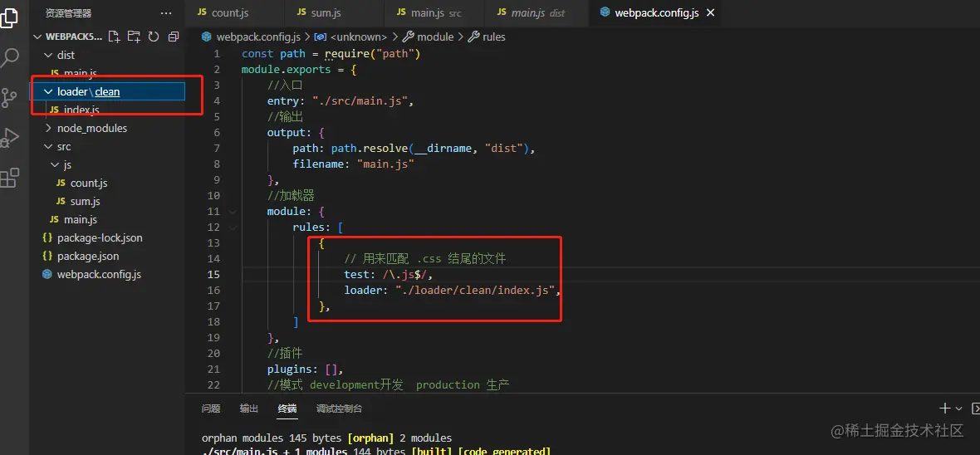This screenshot has width=980, height=455.
Task: Open explorer more actions ellipsis menu
Action: [x=165, y=12]
